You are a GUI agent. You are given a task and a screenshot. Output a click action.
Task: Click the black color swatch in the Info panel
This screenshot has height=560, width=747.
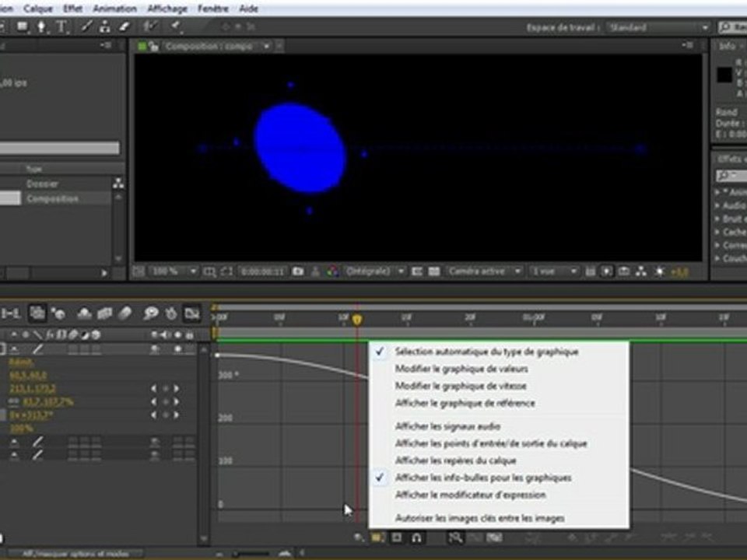click(x=724, y=75)
